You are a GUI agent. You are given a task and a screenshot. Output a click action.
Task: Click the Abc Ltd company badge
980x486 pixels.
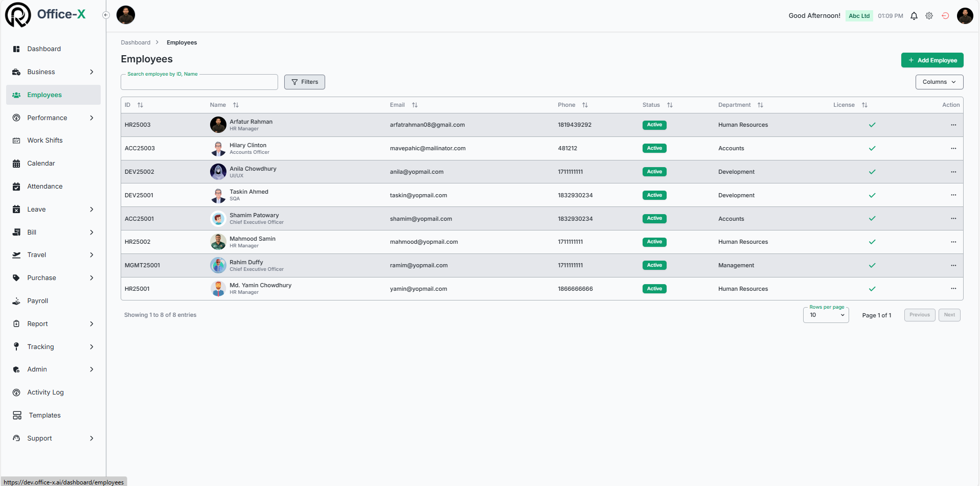click(858, 16)
